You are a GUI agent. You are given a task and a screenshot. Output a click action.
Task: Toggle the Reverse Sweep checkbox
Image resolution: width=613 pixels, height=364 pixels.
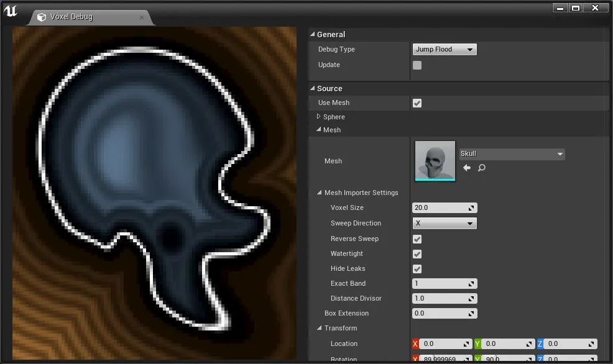tap(417, 239)
